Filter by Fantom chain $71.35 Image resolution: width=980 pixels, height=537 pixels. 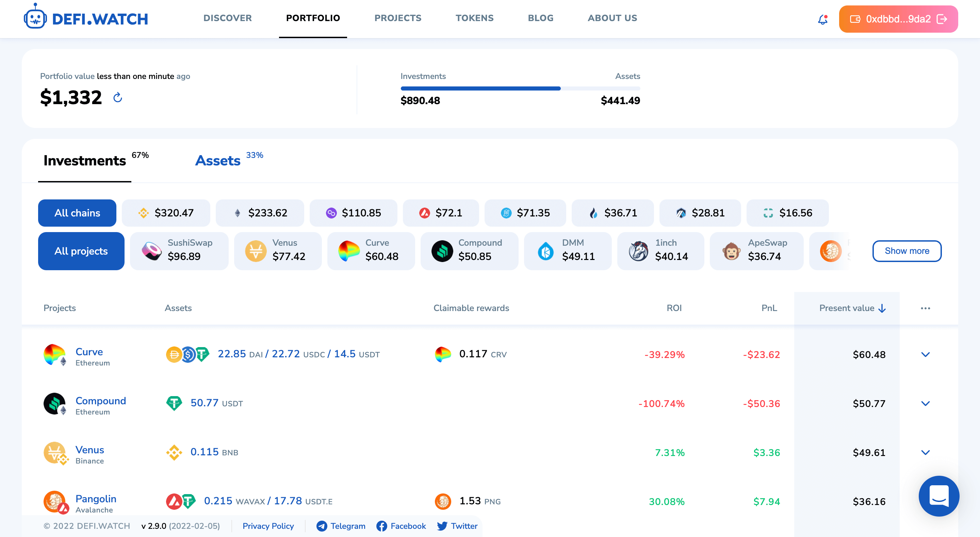coord(525,213)
